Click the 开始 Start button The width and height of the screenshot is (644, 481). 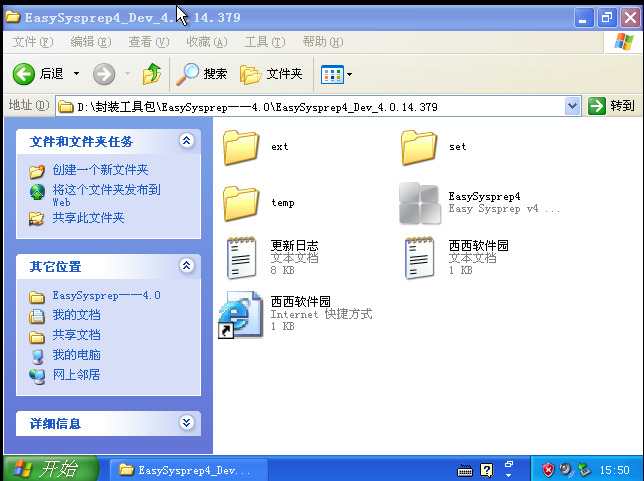(x=50, y=469)
